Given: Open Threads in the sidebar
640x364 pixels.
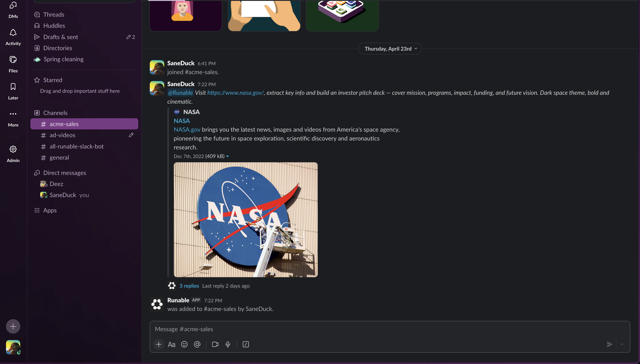Looking at the screenshot, I should (84, 14).
